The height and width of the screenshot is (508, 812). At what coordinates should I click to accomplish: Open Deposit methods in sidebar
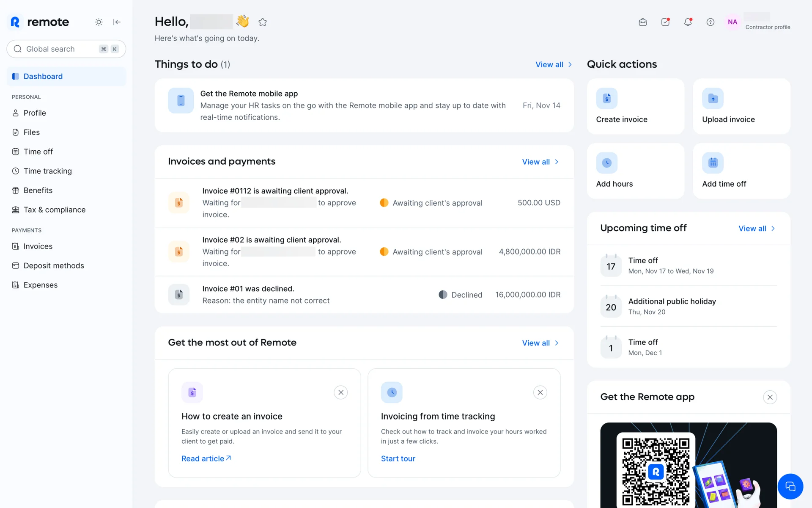(54, 266)
